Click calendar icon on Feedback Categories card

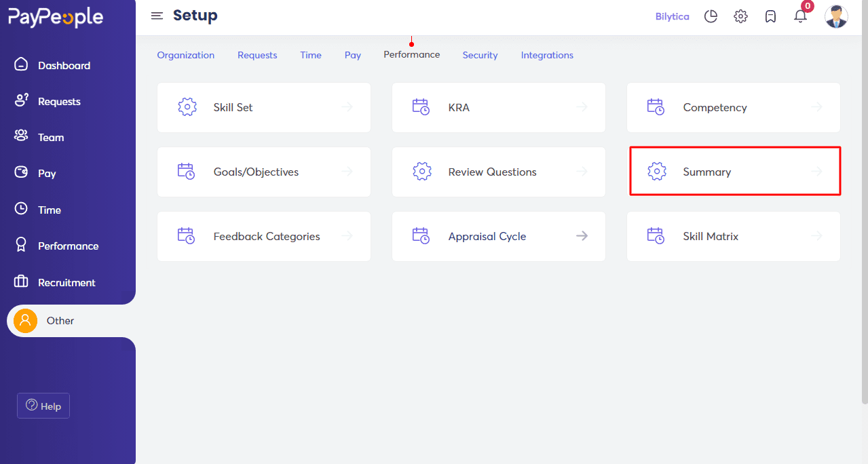click(x=187, y=236)
